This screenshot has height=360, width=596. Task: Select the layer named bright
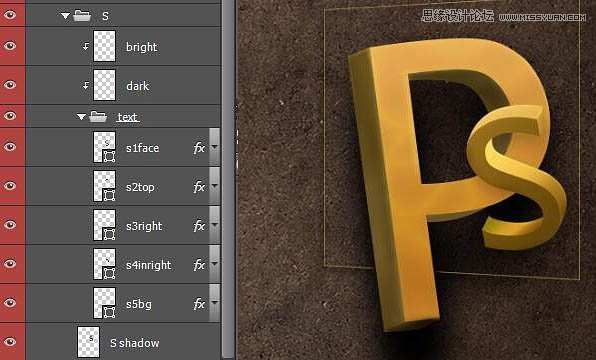pyautogui.click(x=141, y=47)
